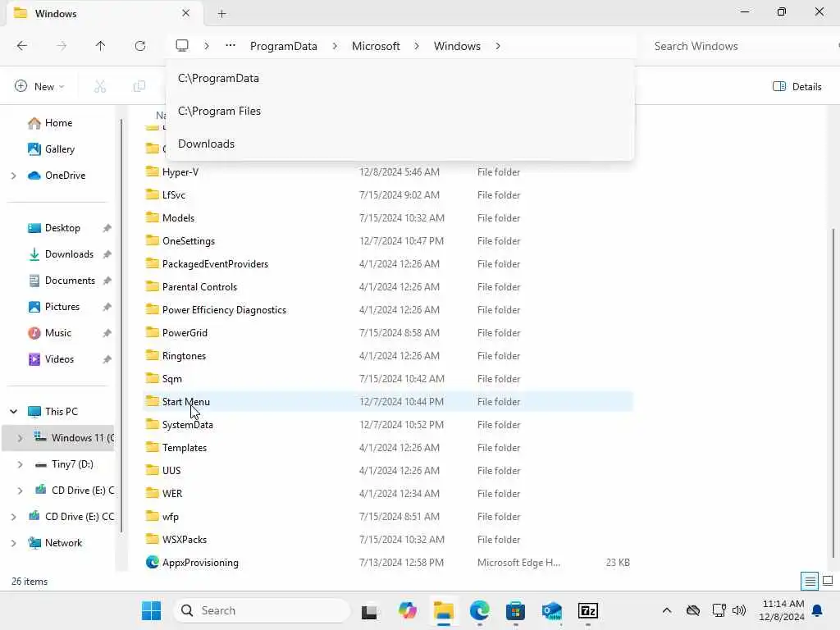Select the WSXPacks folder
Image resolution: width=840 pixels, height=630 pixels.
click(388, 540)
